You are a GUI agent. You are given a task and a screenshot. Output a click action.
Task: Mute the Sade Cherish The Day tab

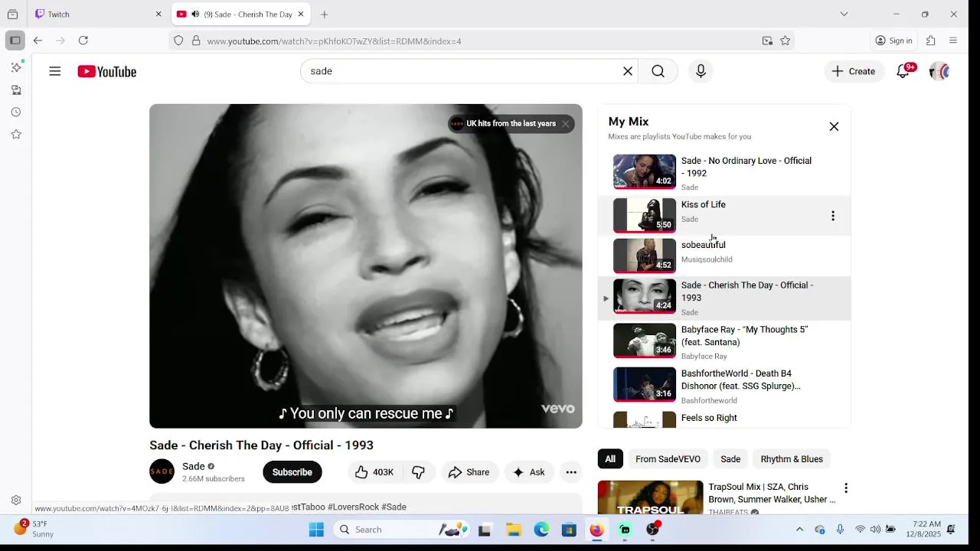[x=195, y=14]
